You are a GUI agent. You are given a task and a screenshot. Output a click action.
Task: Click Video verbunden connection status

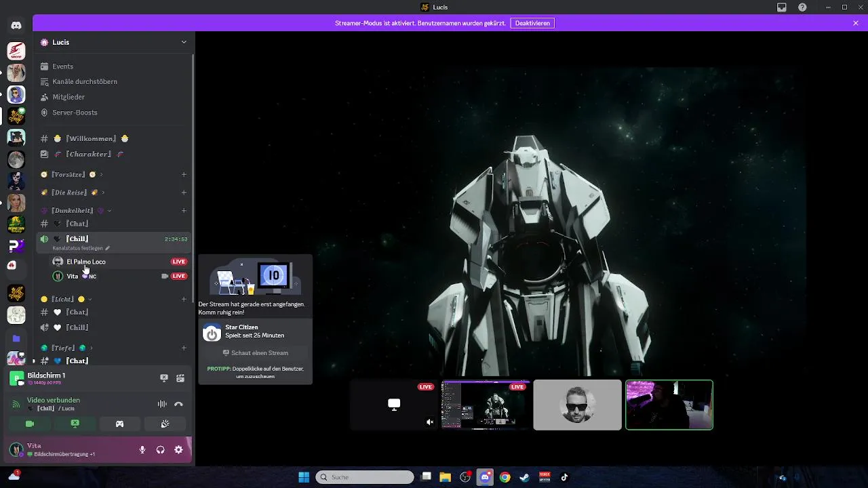54,400
